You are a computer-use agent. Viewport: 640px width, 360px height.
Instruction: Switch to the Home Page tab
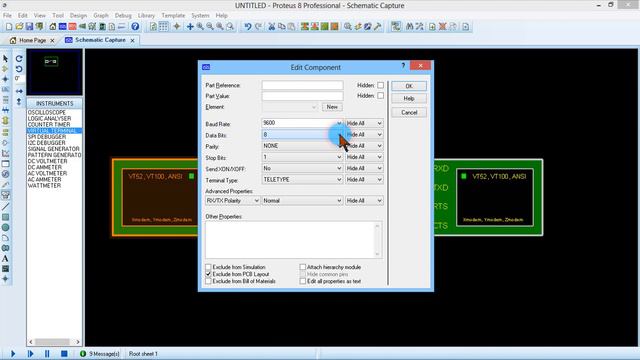(x=32, y=40)
